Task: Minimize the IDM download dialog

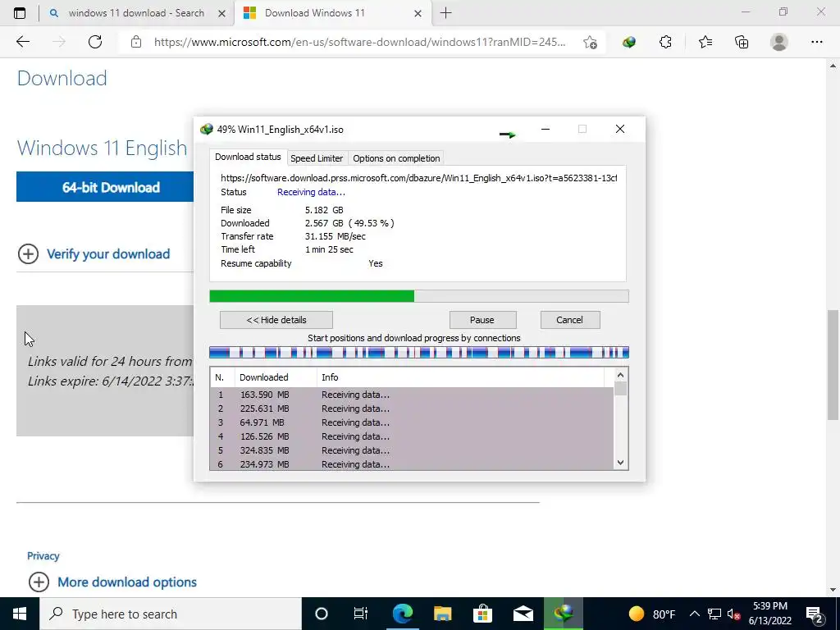Action: tap(546, 129)
